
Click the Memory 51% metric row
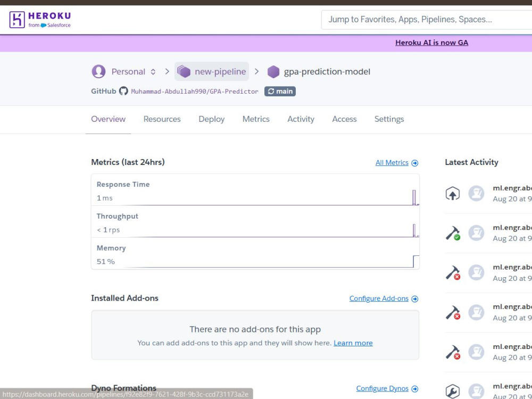click(x=255, y=253)
